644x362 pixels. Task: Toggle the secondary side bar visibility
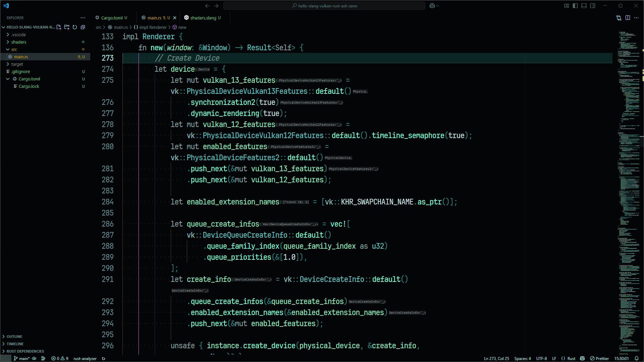(x=593, y=6)
